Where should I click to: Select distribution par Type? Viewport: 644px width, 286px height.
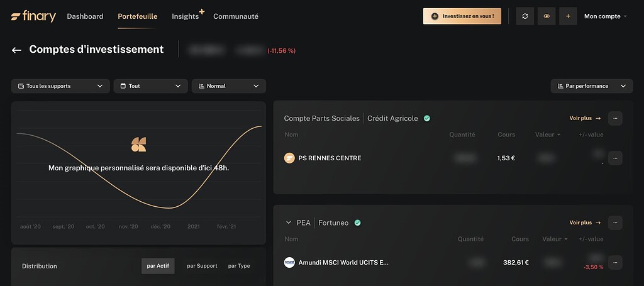[x=239, y=266]
